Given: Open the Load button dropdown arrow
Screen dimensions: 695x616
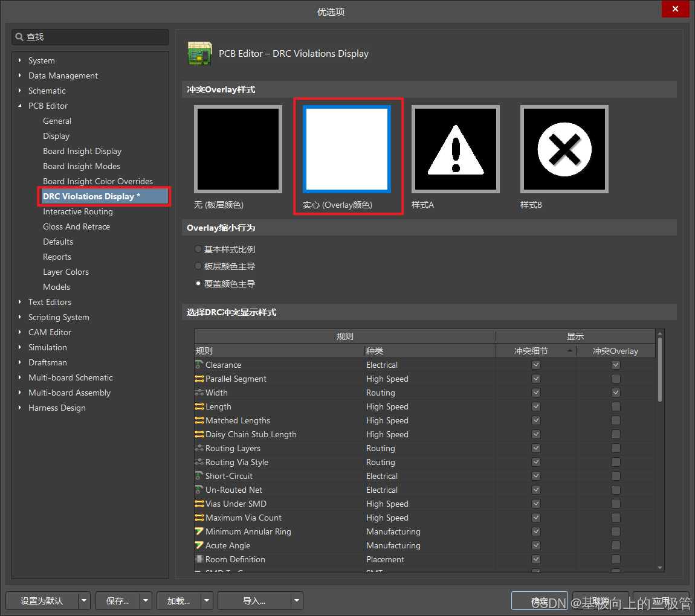Looking at the screenshot, I should point(207,601).
